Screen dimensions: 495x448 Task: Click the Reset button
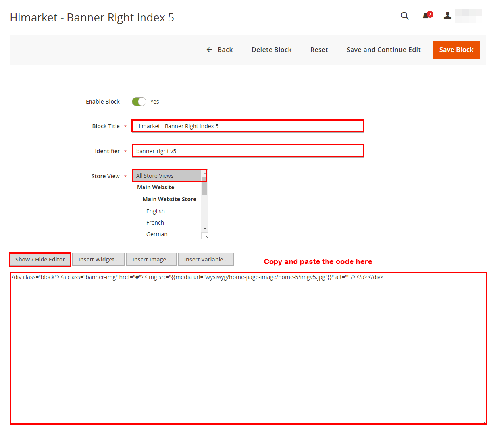click(319, 50)
